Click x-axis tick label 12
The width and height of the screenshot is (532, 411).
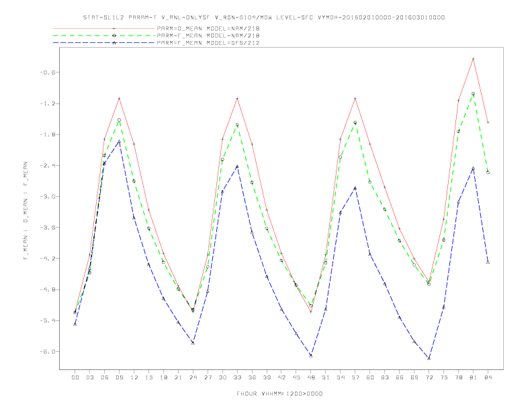(134, 377)
